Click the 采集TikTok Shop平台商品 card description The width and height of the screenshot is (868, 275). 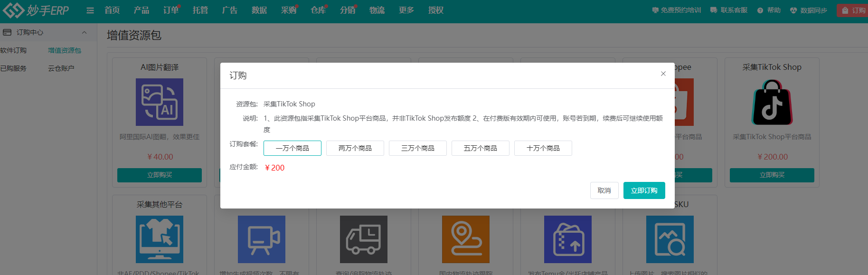coord(772,137)
